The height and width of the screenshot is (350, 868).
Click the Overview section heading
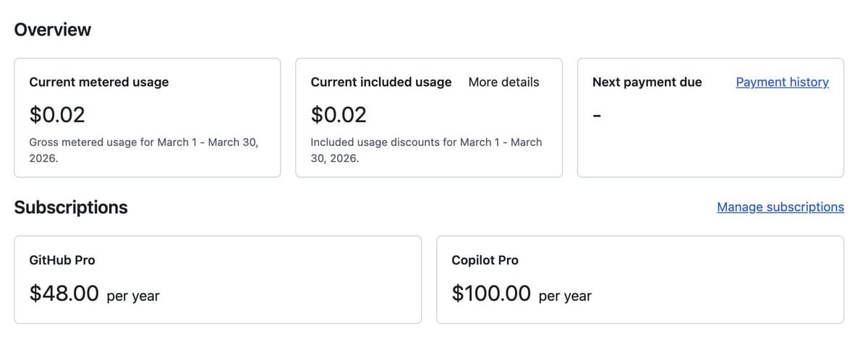click(53, 30)
